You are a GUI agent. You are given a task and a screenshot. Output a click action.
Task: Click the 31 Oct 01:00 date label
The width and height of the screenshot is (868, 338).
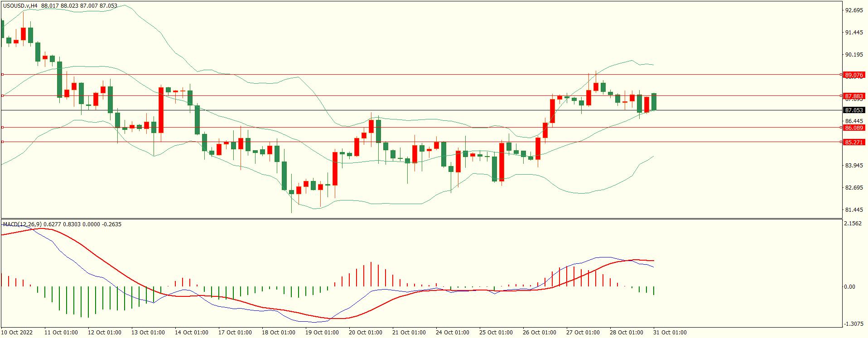tap(670, 332)
